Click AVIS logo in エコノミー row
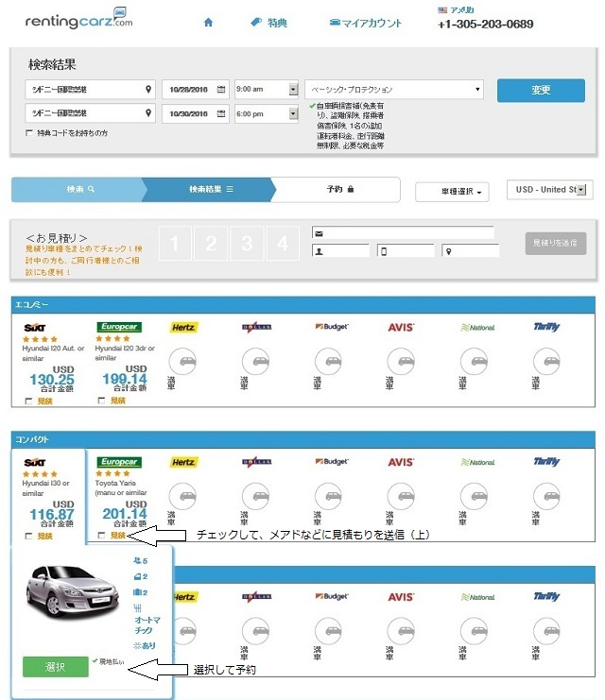This screenshot has height=700, width=605. (401, 327)
